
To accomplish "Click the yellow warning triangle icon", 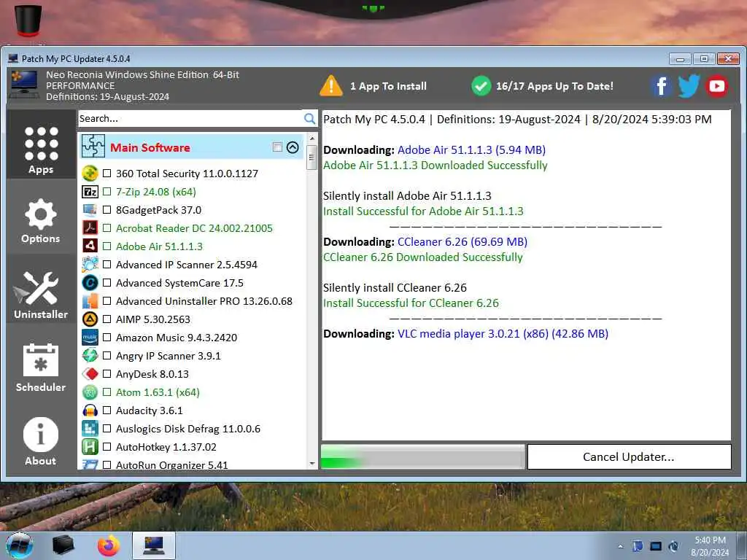I will 331,86.
